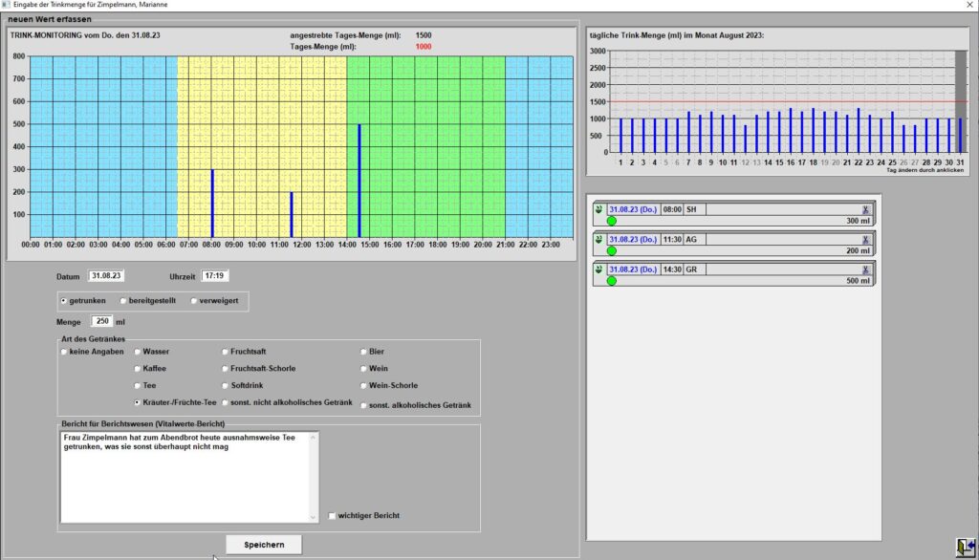
Task: Click the Datum input field
Action: 106,276
